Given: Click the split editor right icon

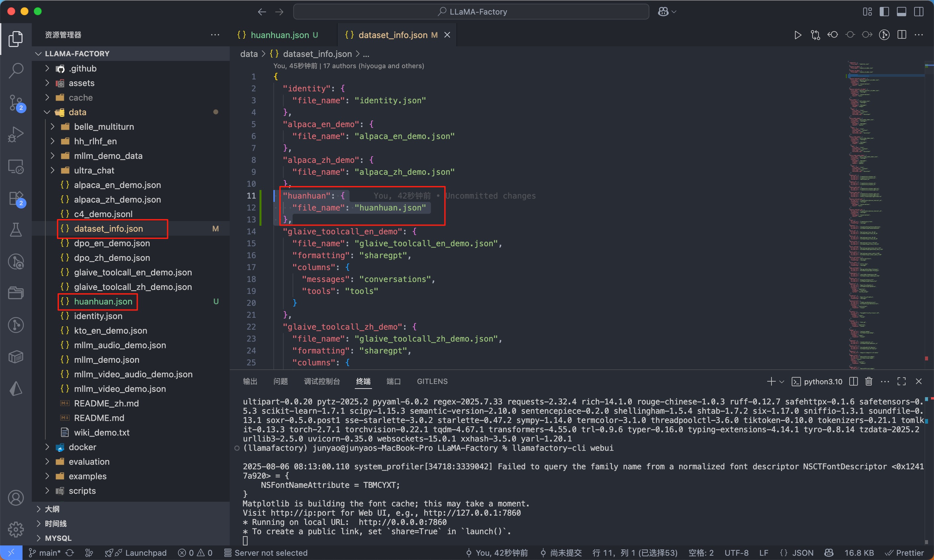Looking at the screenshot, I should click(902, 35).
